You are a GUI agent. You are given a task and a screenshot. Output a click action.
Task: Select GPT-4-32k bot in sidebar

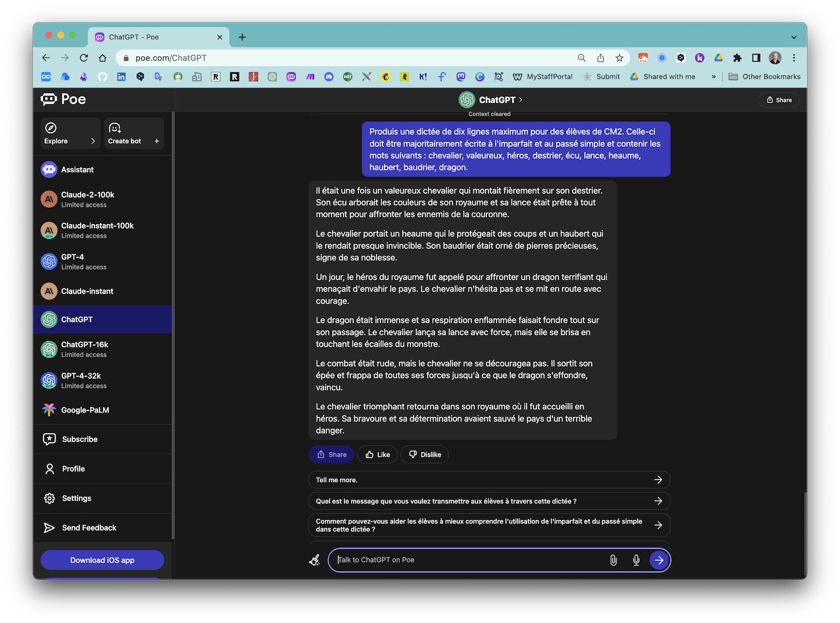point(102,380)
